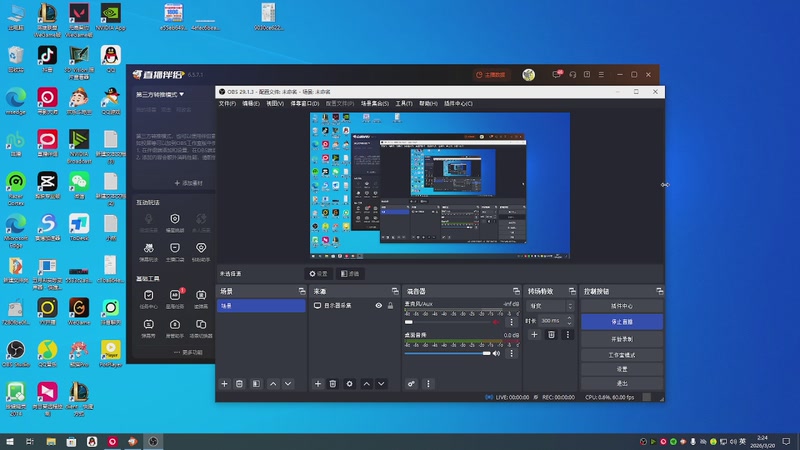Click source filters button below preview

[x=350, y=274]
